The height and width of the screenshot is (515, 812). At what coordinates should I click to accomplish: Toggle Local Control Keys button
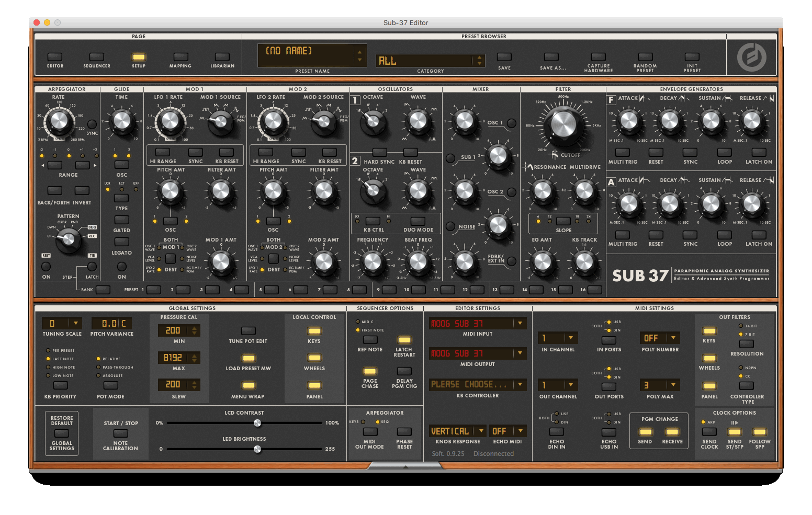314,331
